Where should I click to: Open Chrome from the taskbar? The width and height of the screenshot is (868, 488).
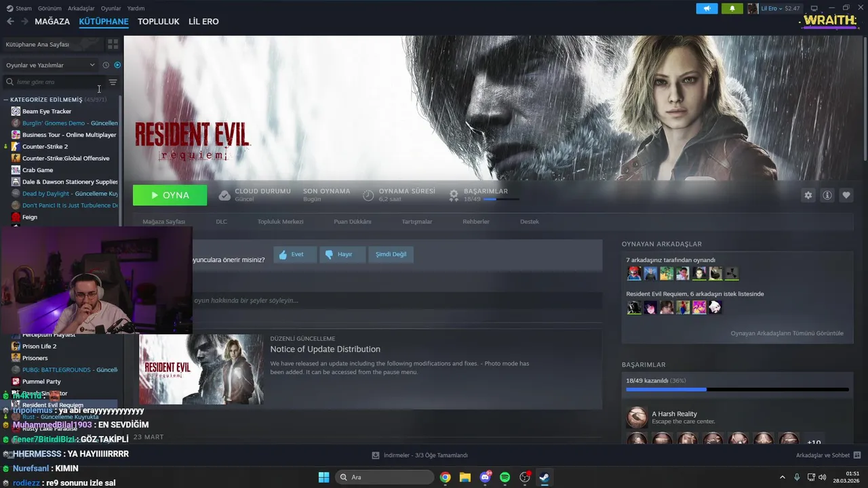click(445, 477)
